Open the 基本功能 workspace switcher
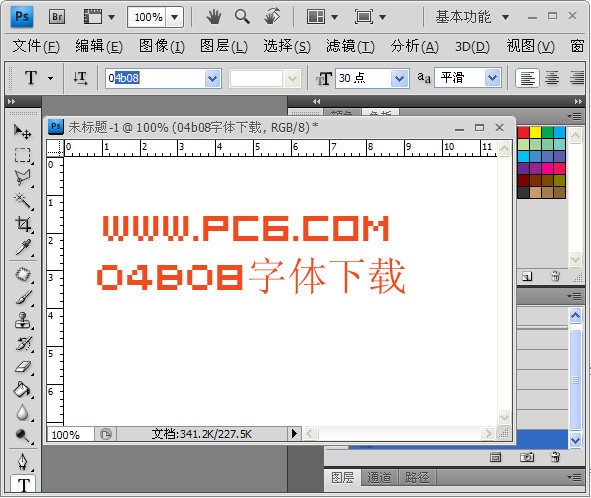 pyautogui.click(x=472, y=17)
